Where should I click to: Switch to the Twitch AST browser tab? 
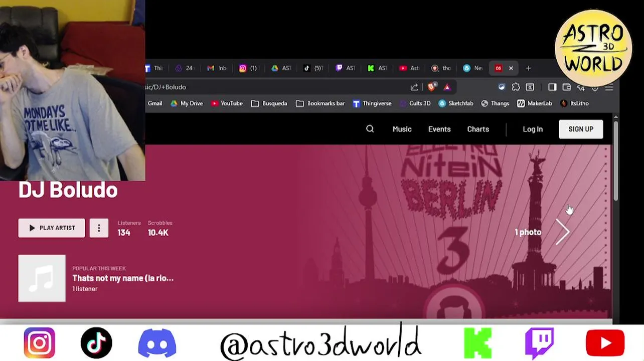click(345, 68)
